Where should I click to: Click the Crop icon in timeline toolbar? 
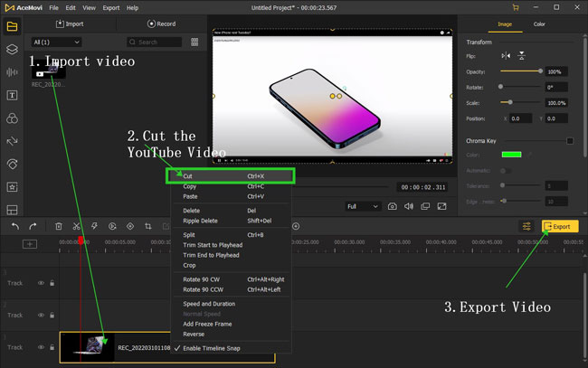[x=148, y=226]
